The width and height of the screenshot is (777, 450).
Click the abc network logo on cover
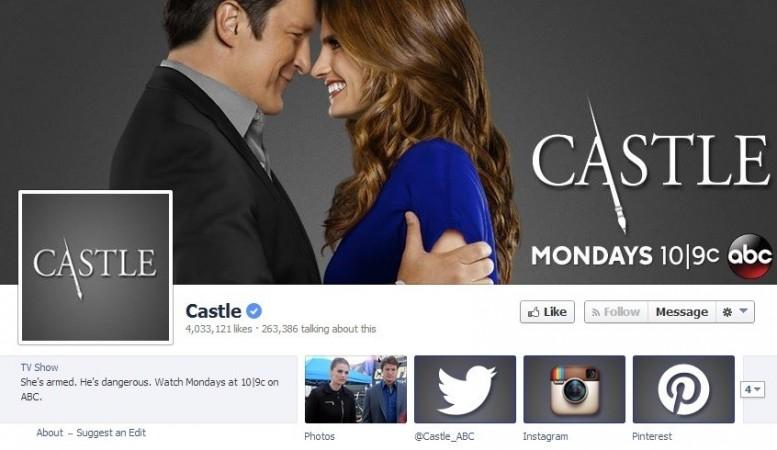(750, 256)
